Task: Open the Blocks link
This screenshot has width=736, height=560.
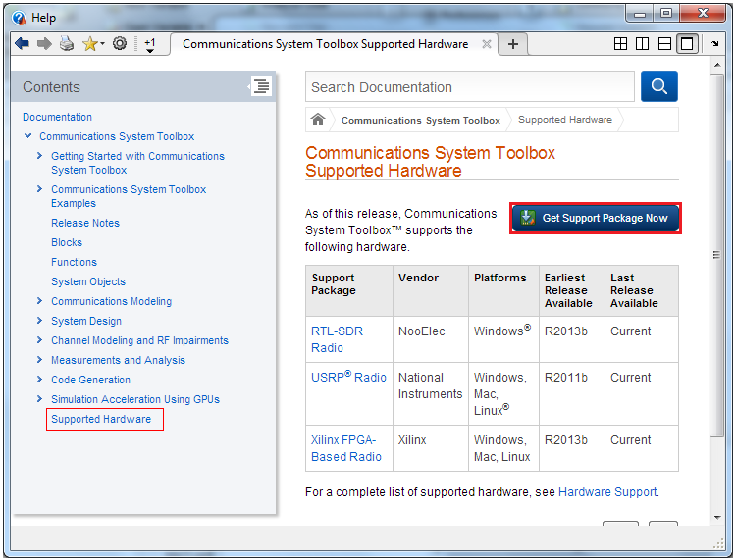Action: [67, 242]
